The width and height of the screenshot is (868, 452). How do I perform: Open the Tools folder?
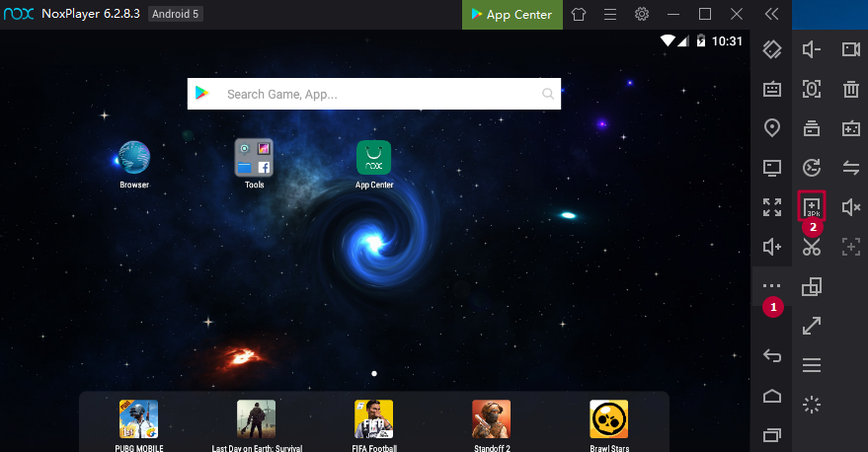[254, 164]
